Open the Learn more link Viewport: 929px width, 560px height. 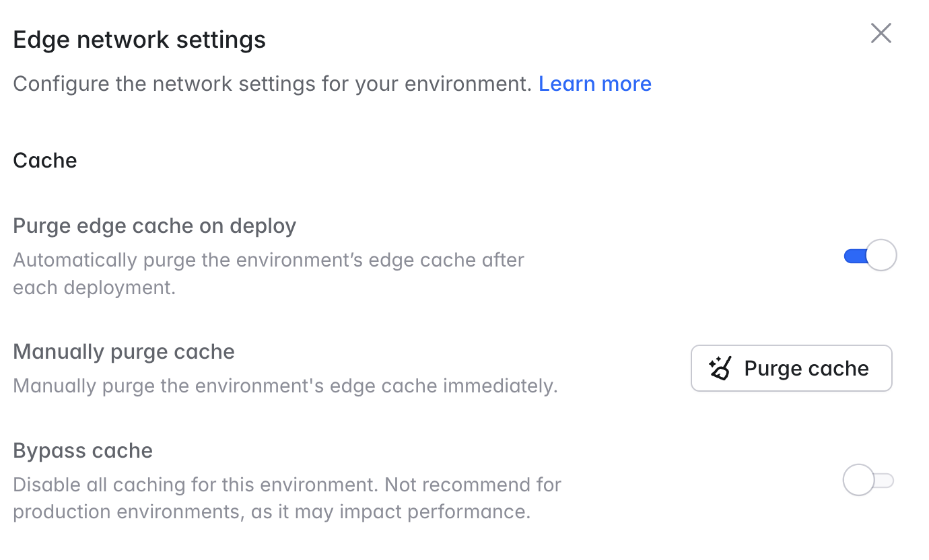coord(595,83)
